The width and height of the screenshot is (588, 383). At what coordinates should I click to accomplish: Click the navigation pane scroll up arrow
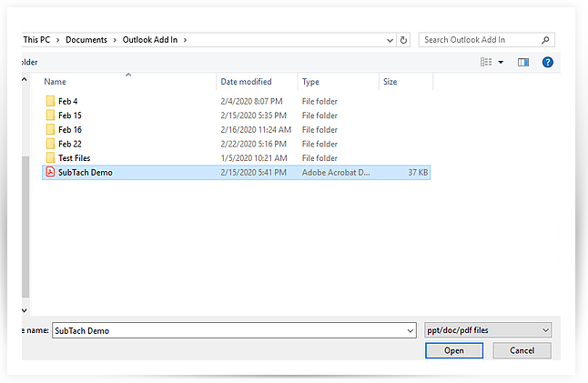(x=25, y=79)
